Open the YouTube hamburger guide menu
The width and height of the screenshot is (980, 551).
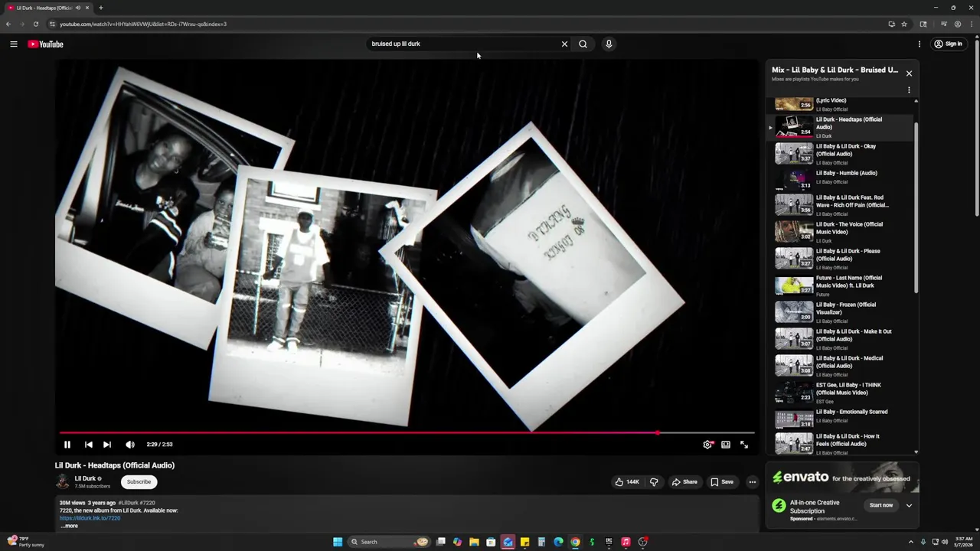point(14,44)
